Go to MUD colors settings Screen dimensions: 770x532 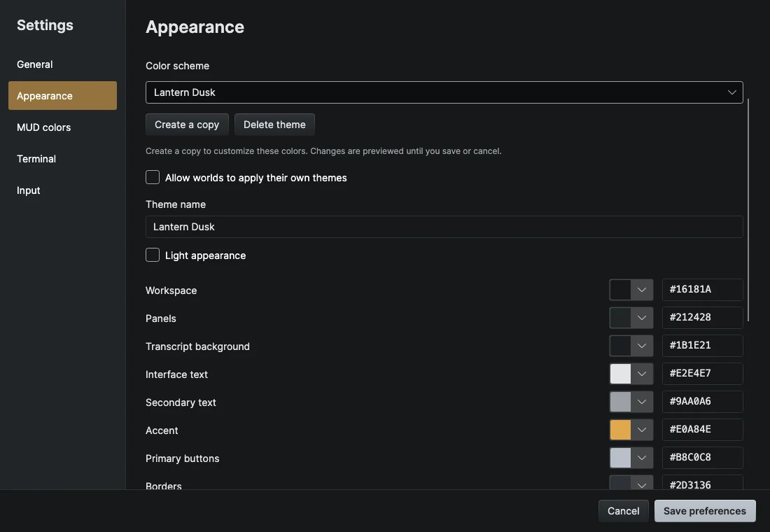pyautogui.click(x=62, y=127)
